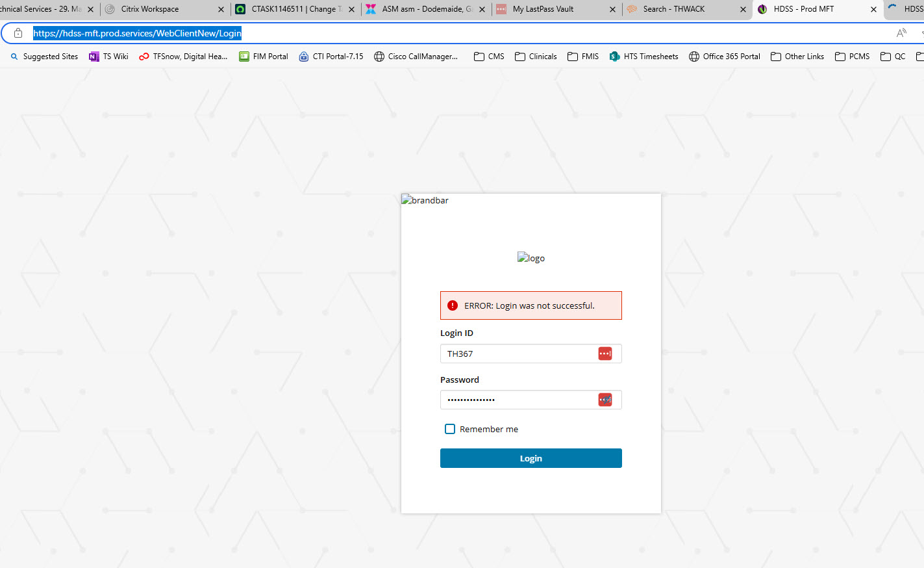Screen dimensions: 924x568
Task: Click the Read aloud icon in address bar
Action: [x=901, y=33]
